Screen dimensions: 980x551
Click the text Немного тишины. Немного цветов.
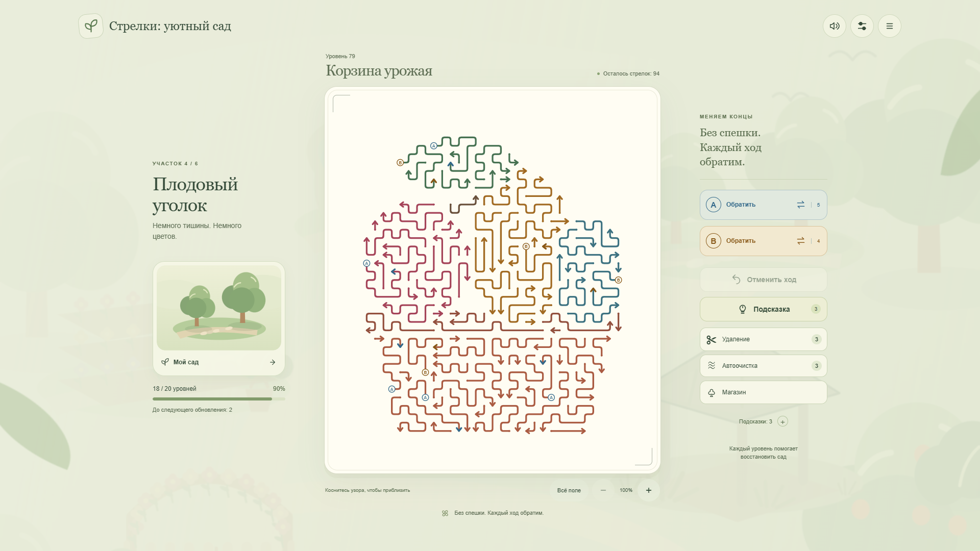click(x=197, y=231)
